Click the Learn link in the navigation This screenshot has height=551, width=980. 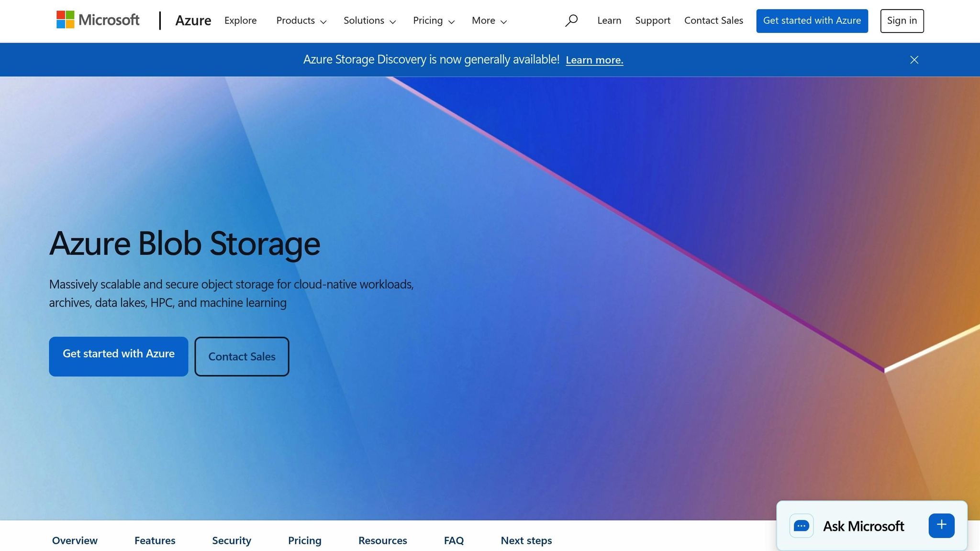coord(609,21)
